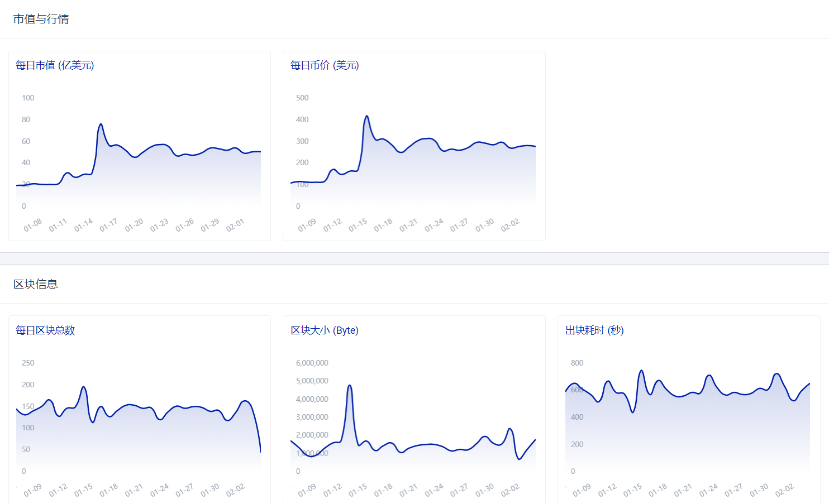This screenshot has height=504, width=829.
Task: Click the 800 y-axis label in block time chart
Action: coord(577,363)
